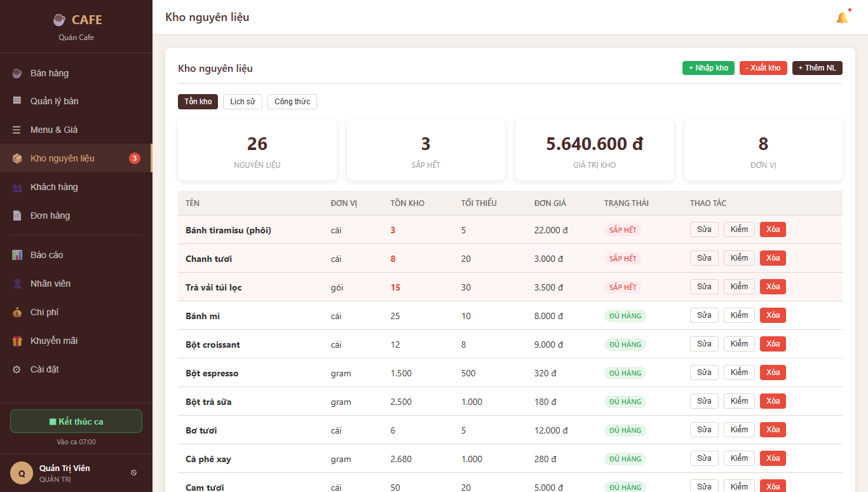
Task: Click Xóa for Chanh tươi row
Action: (773, 258)
